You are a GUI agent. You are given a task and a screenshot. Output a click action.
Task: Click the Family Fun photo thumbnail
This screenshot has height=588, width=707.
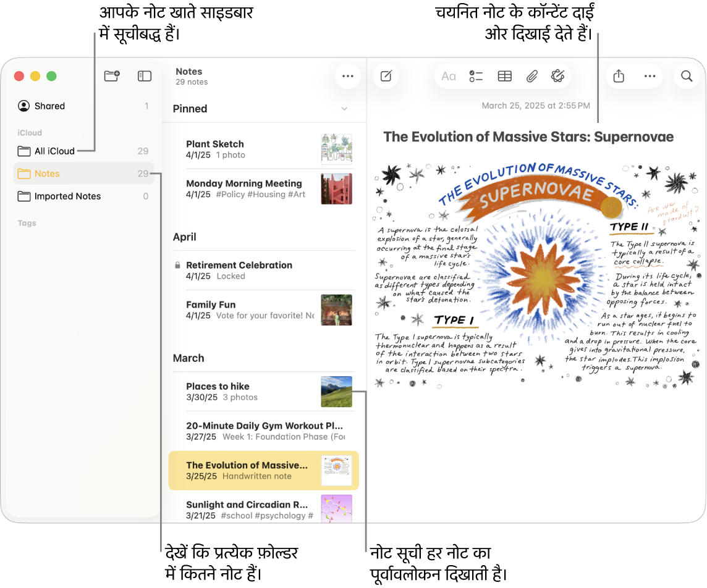click(x=336, y=310)
